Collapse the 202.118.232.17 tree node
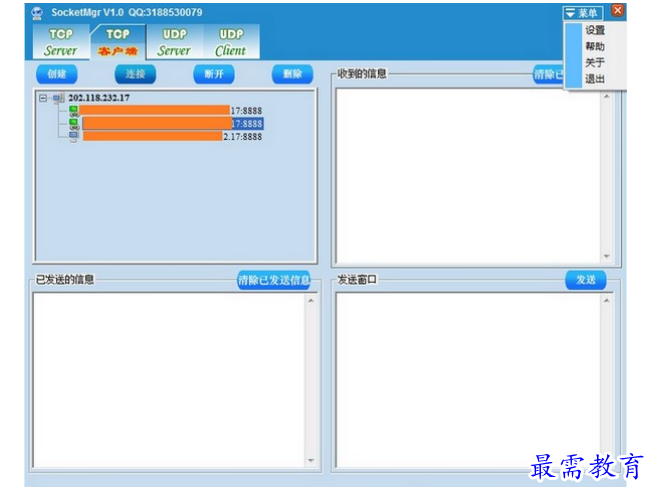The width and height of the screenshot is (652, 498). (43, 98)
